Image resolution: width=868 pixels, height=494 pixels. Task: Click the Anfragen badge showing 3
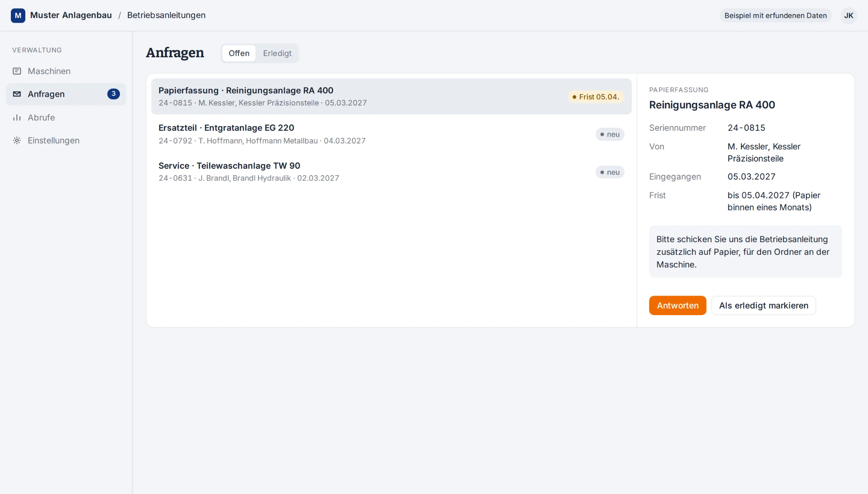(114, 94)
